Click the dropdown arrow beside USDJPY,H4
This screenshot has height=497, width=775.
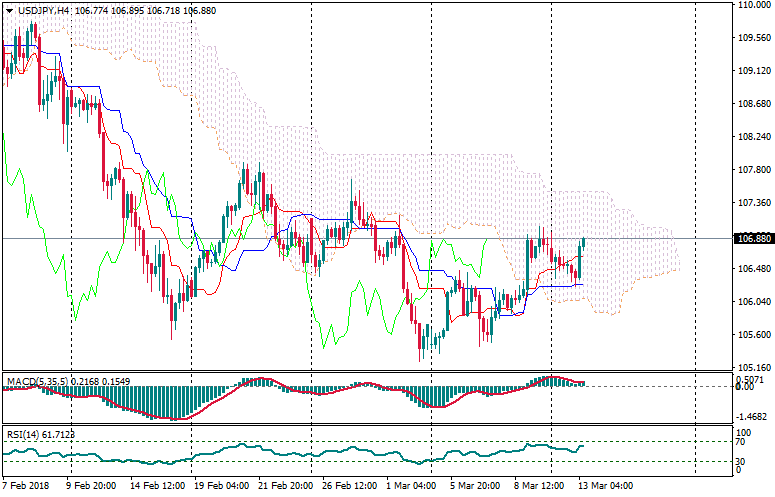pos(9,10)
